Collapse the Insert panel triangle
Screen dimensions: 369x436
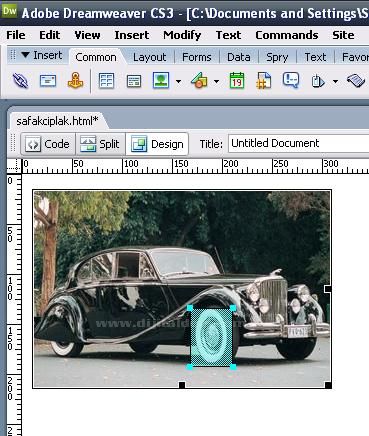(x=25, y=54)
